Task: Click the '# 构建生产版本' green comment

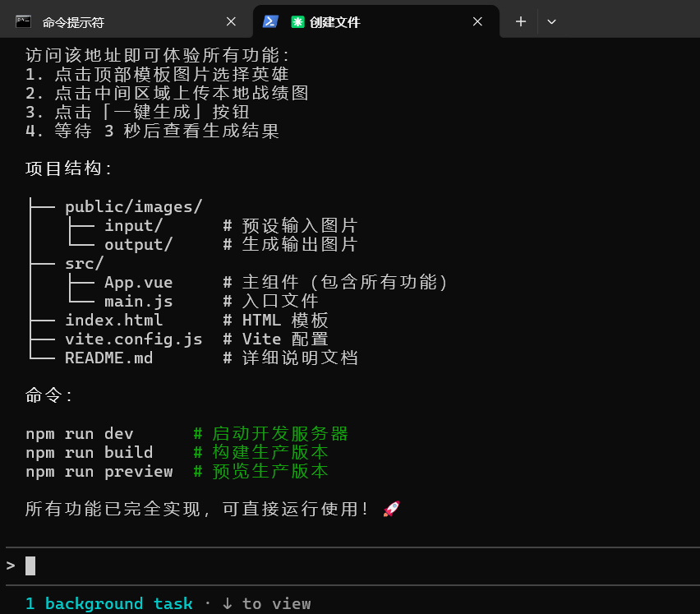Action: point(260,452)
